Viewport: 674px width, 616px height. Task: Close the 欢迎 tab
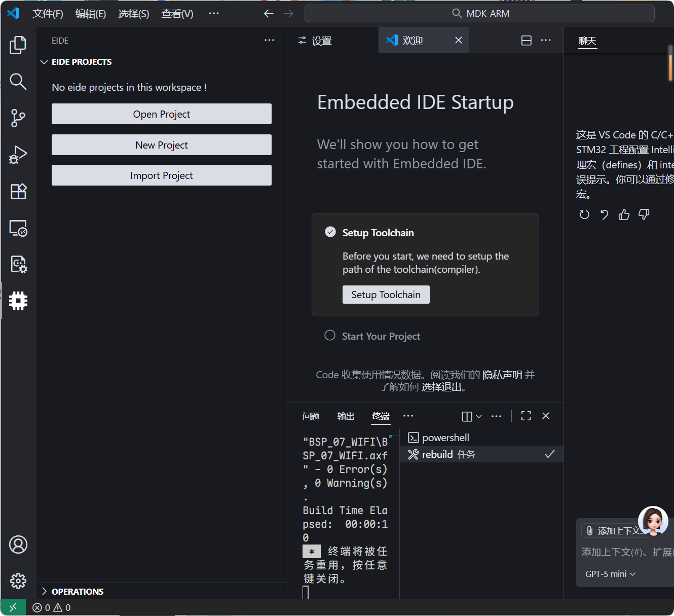(458, 40)
